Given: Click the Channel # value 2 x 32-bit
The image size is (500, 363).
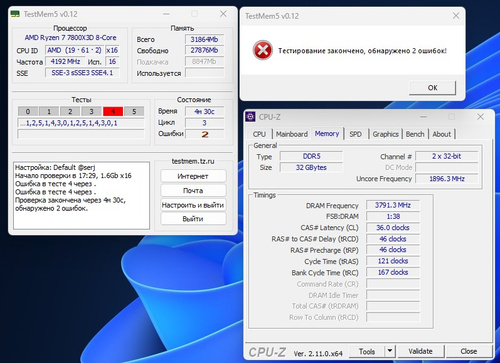Looking at the screenshot, I should point(447,156).
